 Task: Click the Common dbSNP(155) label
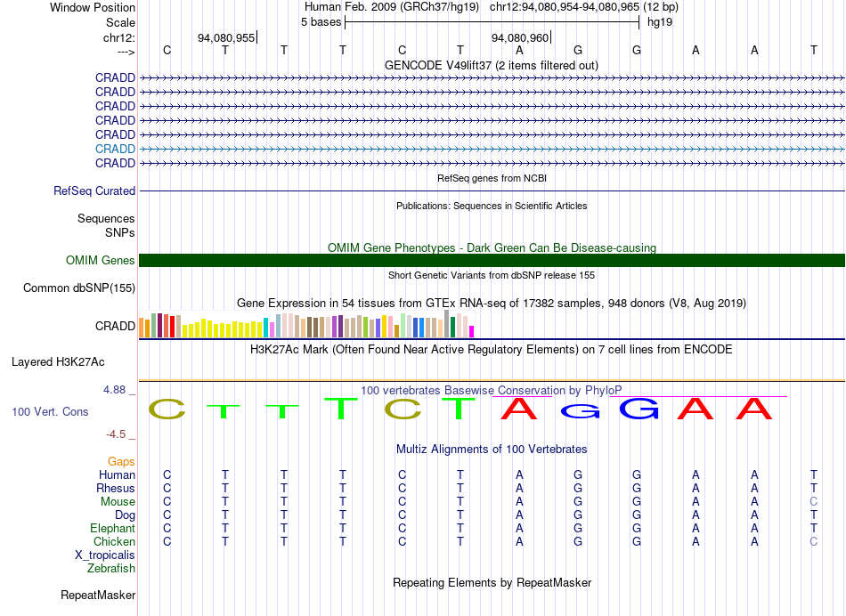pyautogui.click(x=79, y=288)
